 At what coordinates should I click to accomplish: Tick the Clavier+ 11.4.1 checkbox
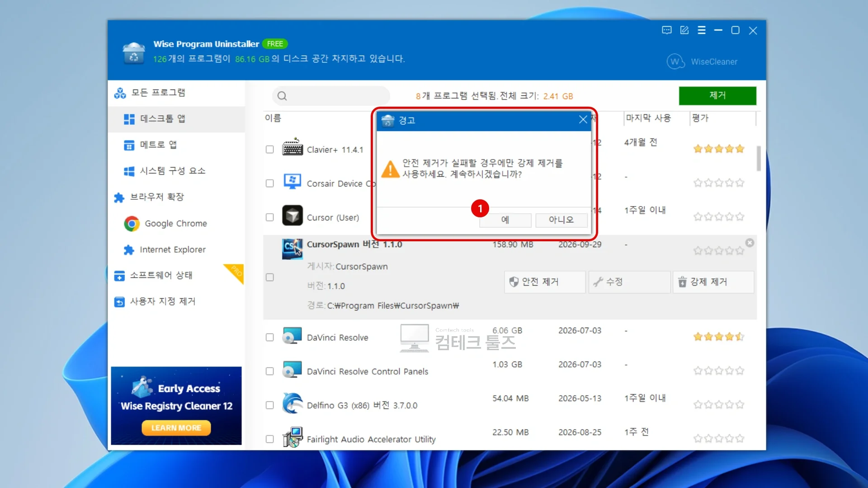pyautogui.click(x=270, y=150)
